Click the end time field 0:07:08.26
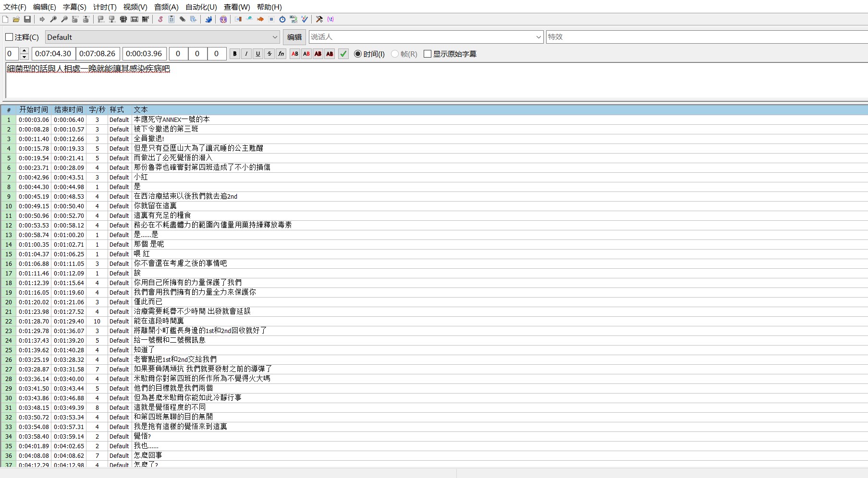 click(x=98, y=54)
